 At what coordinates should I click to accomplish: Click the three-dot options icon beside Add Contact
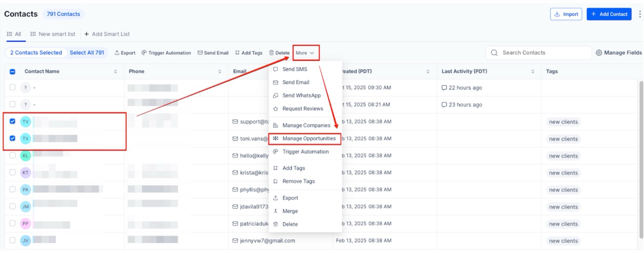[x=639, y=14]
